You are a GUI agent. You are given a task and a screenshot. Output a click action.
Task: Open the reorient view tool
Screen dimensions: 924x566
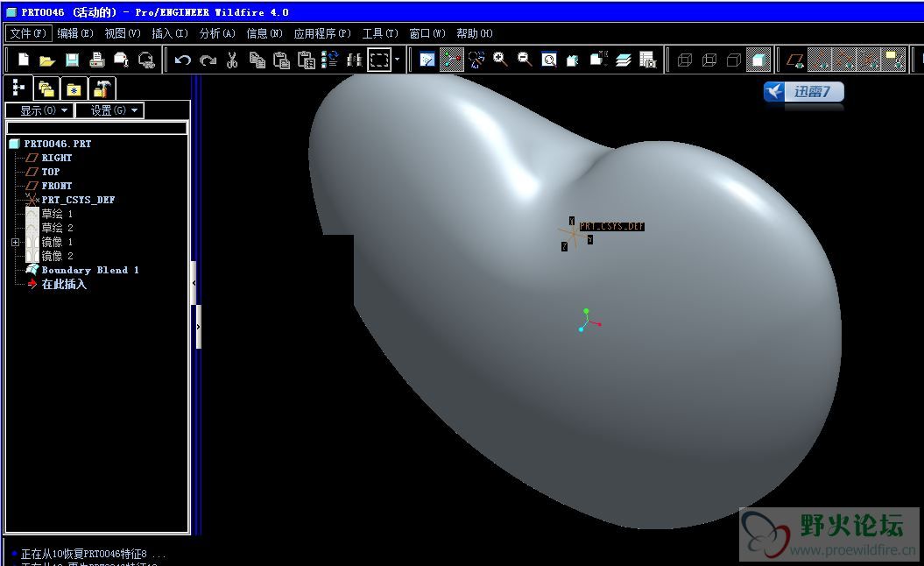tap(574, 60)
